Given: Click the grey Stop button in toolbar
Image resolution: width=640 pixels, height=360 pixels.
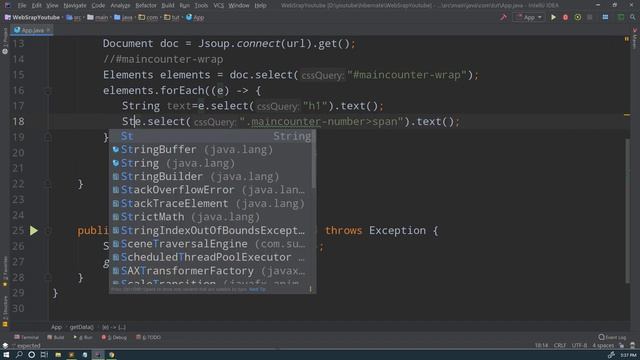Looking at the screenshot, I should (589, 18).
